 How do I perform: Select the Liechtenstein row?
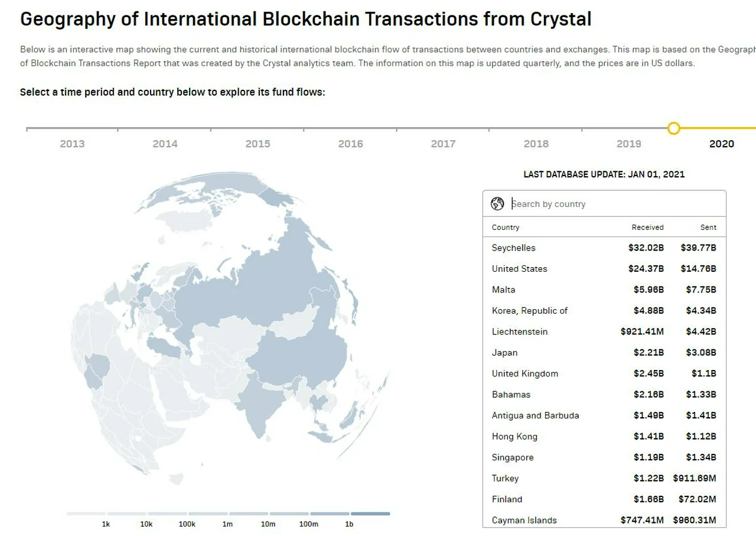(x=520, y=332)
